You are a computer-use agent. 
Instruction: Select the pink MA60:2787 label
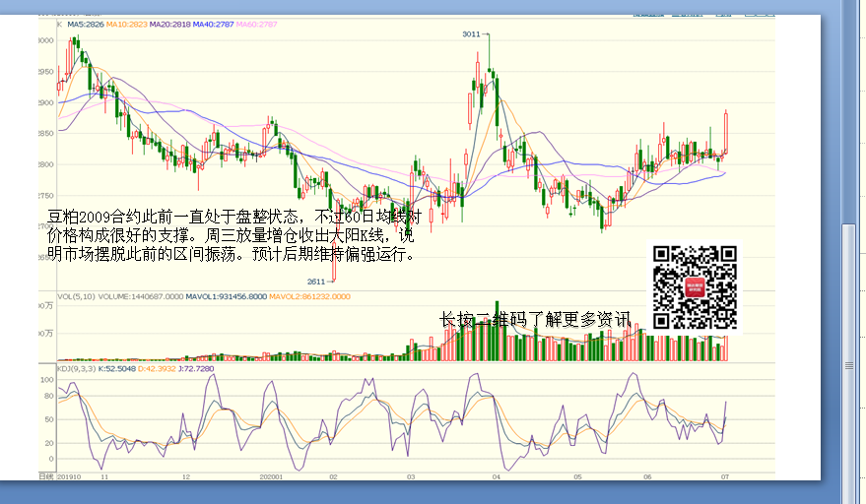256,24
